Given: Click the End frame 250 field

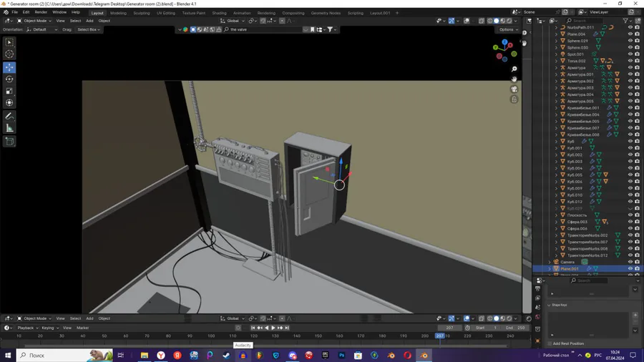Looking at the screenshot, I should [x=516, y=328].
